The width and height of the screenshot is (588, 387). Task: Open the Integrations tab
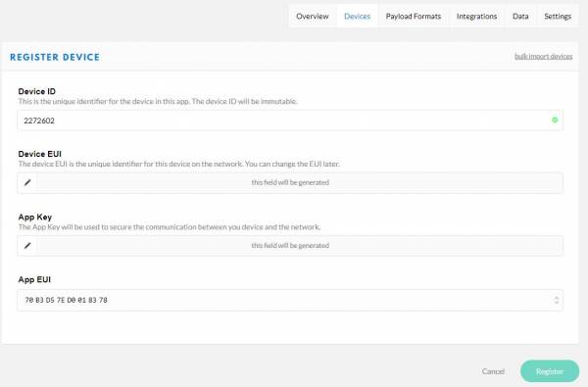(476, 16)
